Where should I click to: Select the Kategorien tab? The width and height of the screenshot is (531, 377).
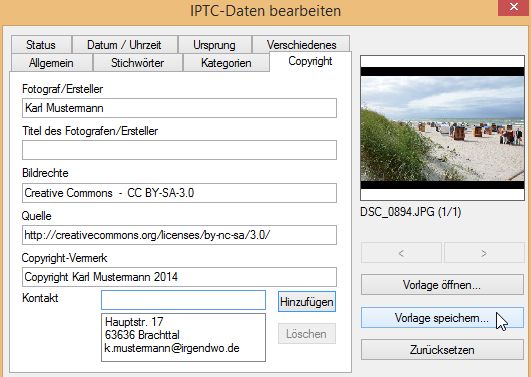coord(226,63)
